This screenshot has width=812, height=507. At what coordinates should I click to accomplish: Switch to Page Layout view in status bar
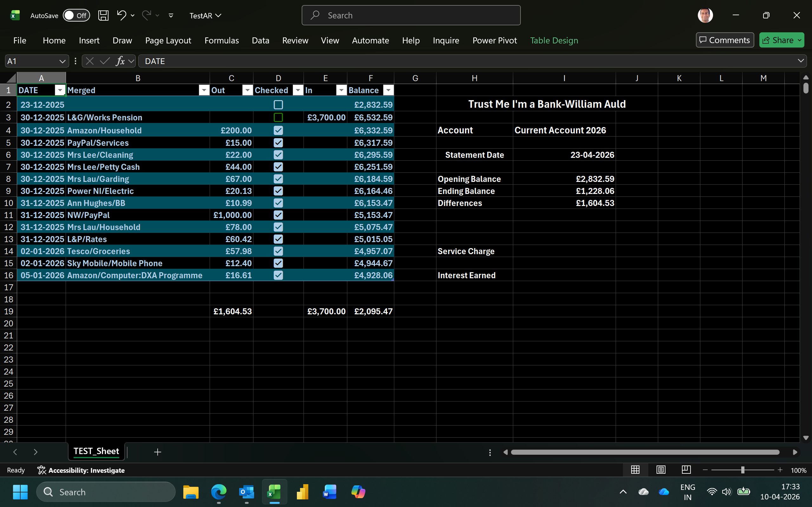(660, 470)
